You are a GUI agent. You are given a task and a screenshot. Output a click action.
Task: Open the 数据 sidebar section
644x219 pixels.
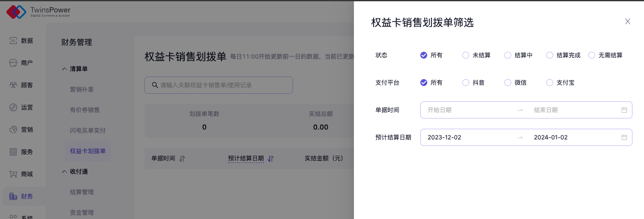point(21,41)
